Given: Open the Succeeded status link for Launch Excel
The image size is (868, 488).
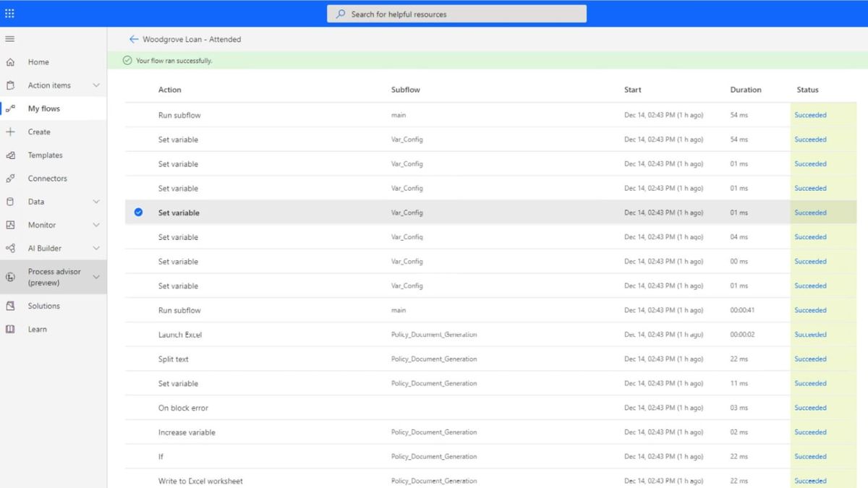Looking at the screenshot, I should (810, 334).
